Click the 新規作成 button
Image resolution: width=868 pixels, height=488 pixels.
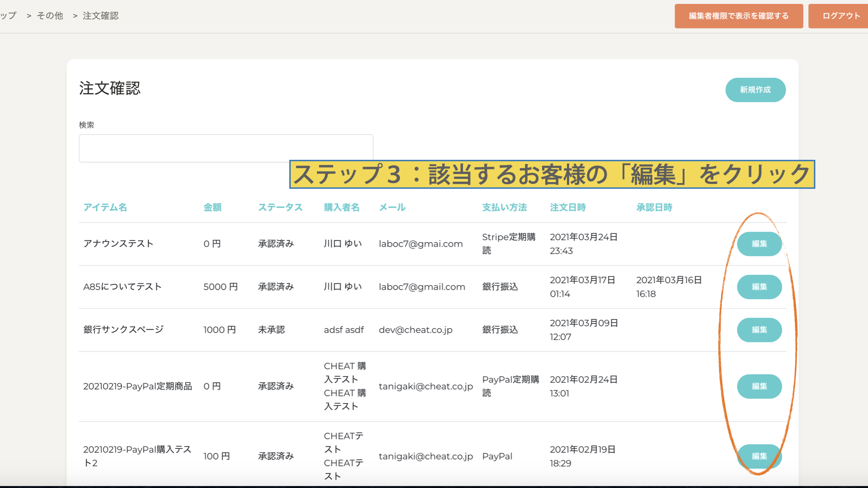pos(755,90)
